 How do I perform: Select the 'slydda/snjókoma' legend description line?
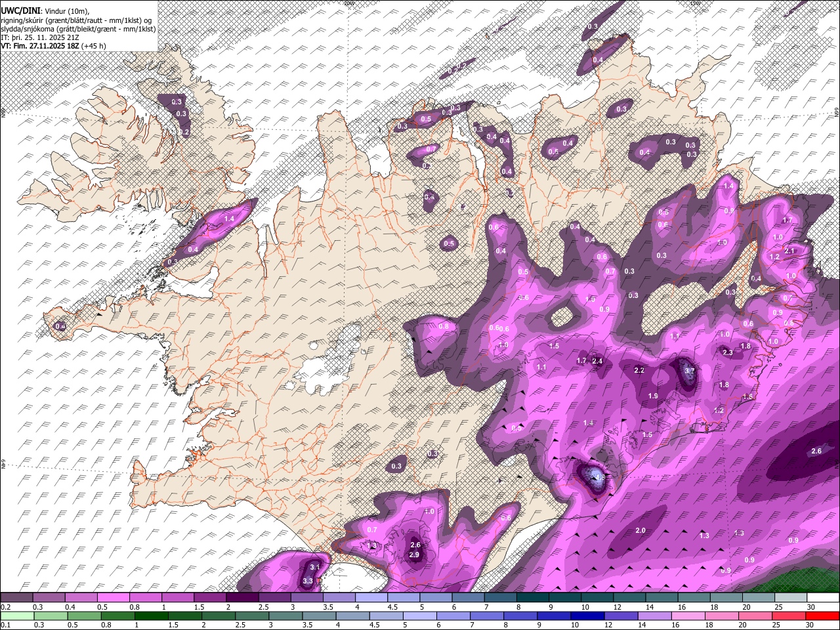pos(79,28)
